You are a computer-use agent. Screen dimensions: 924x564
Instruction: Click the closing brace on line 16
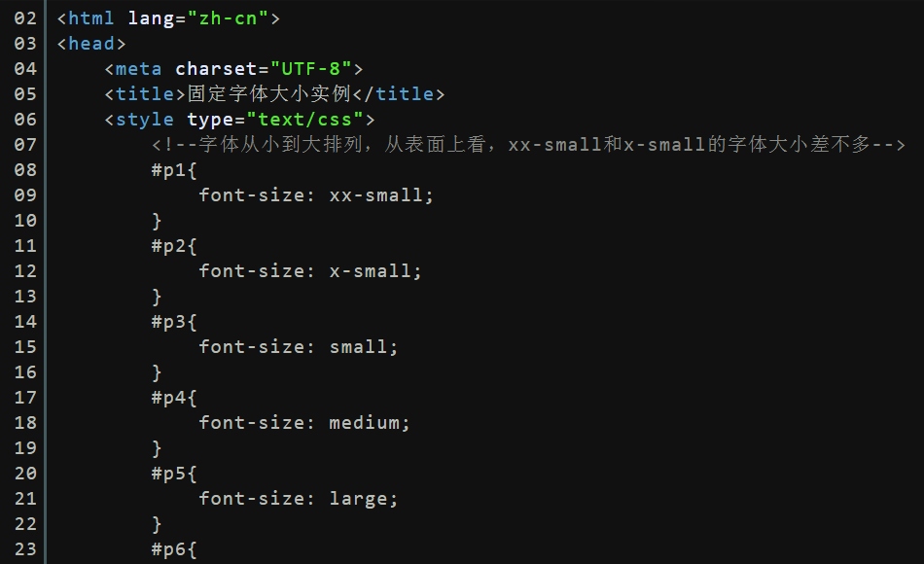tap(157, 372)
